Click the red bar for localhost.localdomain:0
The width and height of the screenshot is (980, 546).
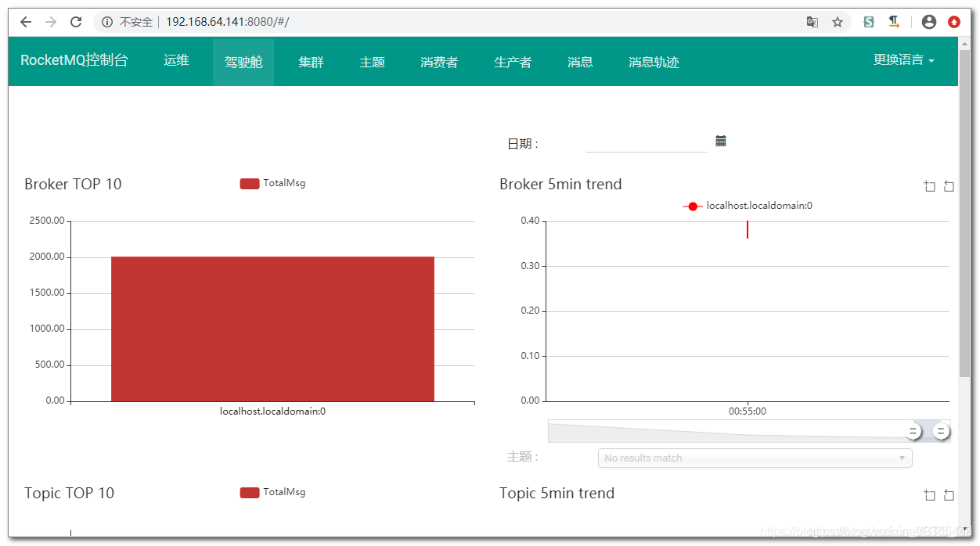272,329
